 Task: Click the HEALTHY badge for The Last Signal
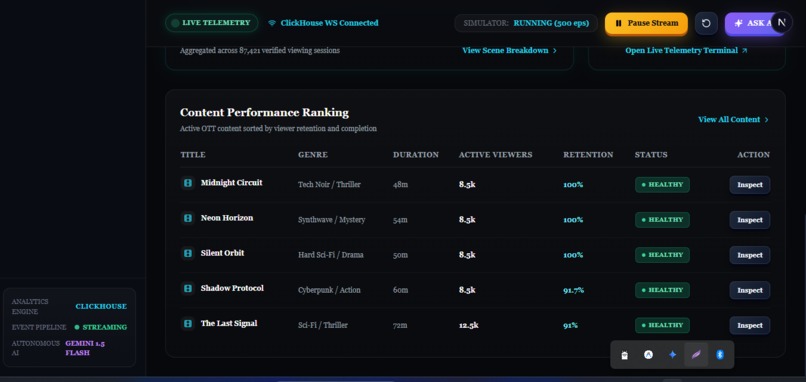click(x=662, y=325)
